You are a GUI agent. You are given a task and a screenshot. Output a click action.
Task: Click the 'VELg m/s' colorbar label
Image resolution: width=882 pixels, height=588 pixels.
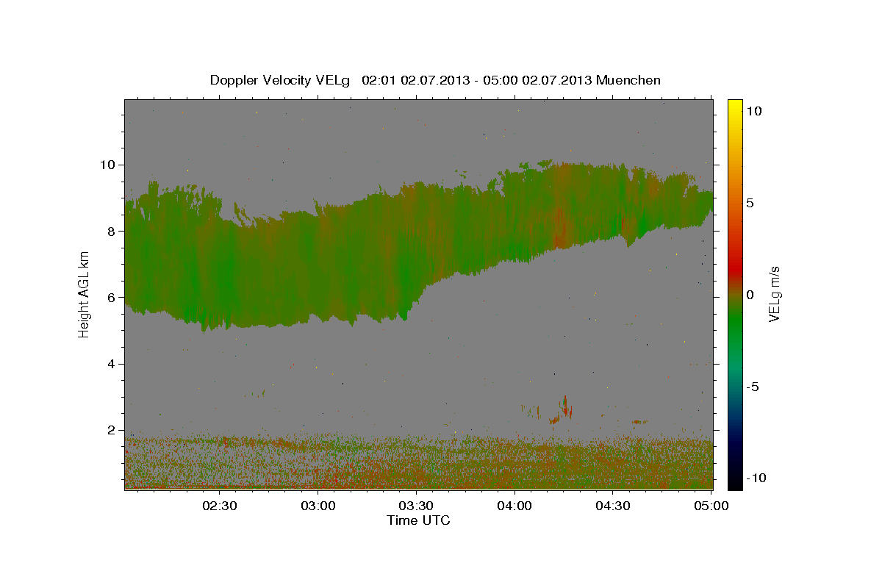click(774, 294)
